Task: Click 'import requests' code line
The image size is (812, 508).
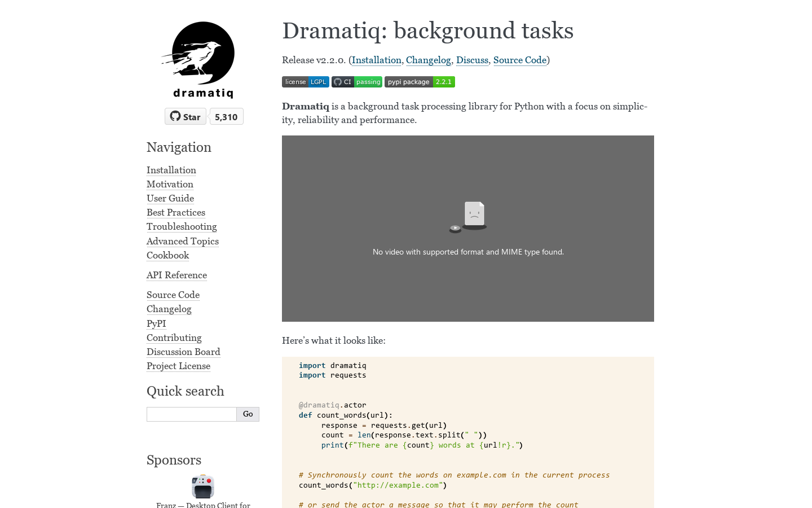Action: (333, 375)
